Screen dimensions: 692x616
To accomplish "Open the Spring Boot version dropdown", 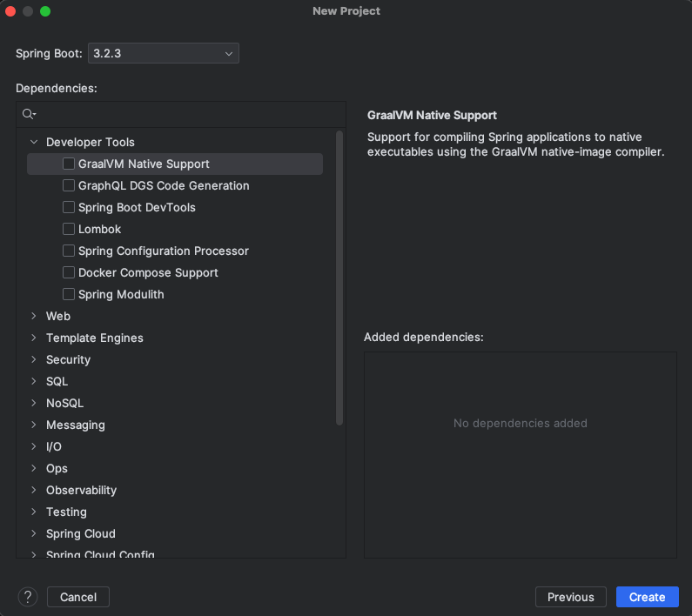I will pyautogui.click(x=164, y=53).
